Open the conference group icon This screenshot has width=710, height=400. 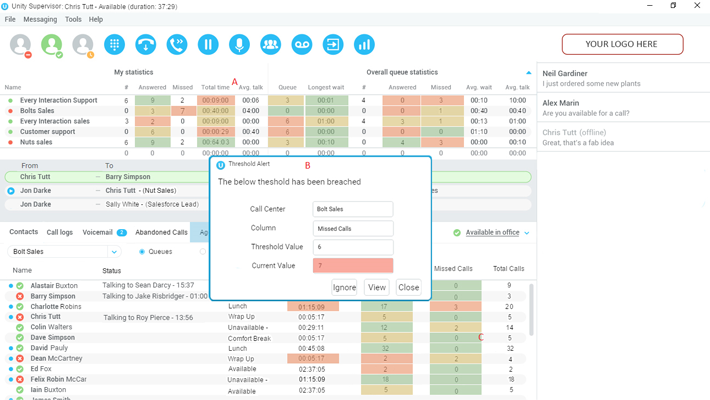tap(270, 45)
